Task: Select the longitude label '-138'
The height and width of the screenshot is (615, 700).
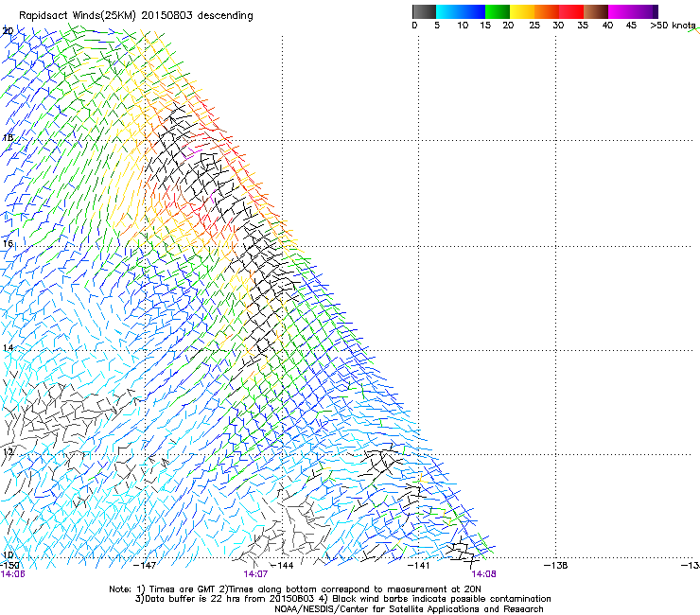Action: [x=556, y=566]
